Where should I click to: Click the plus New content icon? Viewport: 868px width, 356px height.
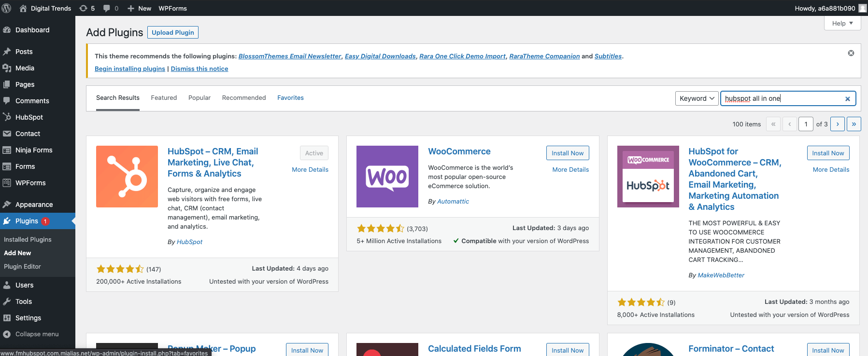tap(131, 8)
